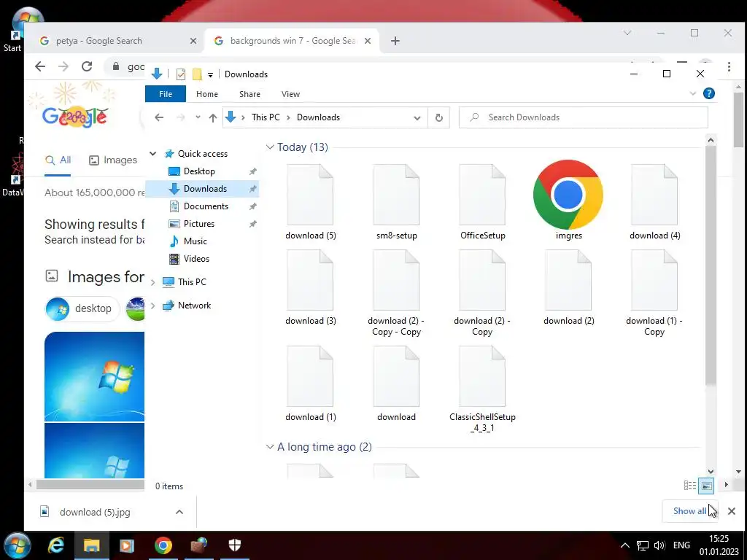Image resolution: width=747 pixels, height=560 pixels.
Task: Open options for download (5).jpg
Action: pos(179,512)
